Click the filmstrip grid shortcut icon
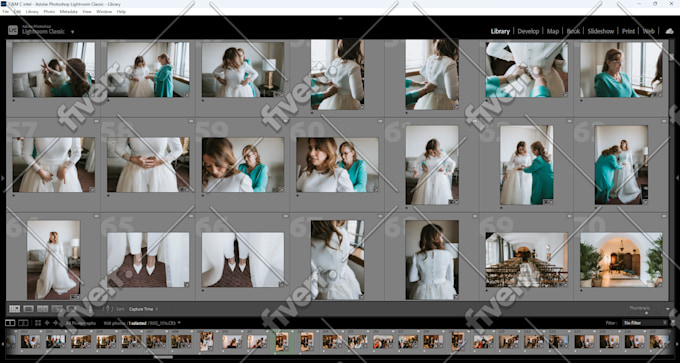Image resolution: width=680 pixels, height=363 pixels. 38,323
